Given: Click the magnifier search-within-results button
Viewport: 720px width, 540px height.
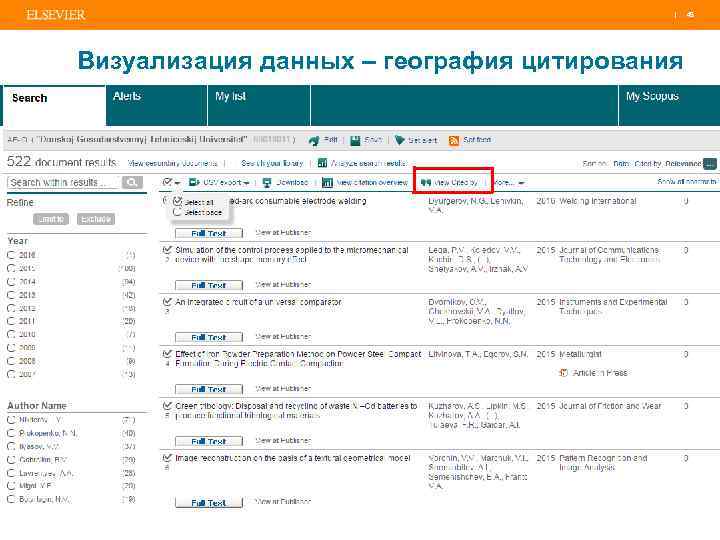Looking at the screenshot, I should point(132,182).
